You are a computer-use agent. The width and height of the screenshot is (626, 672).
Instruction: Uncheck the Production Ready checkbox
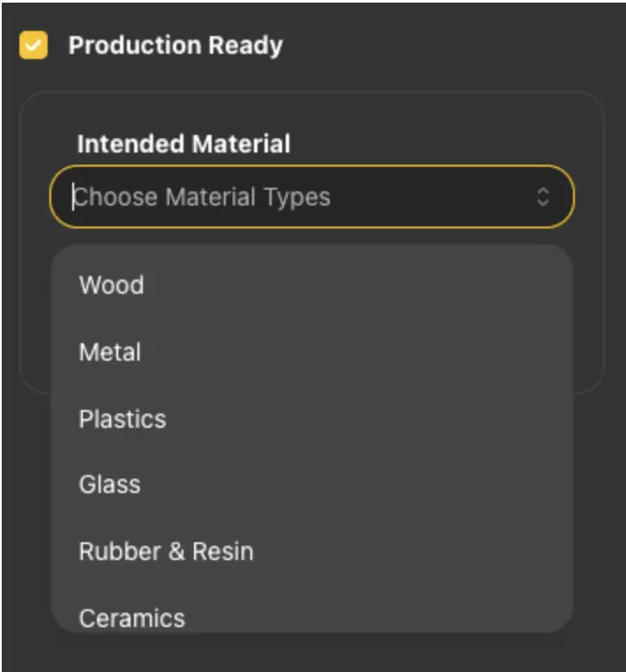pos(34,46)
